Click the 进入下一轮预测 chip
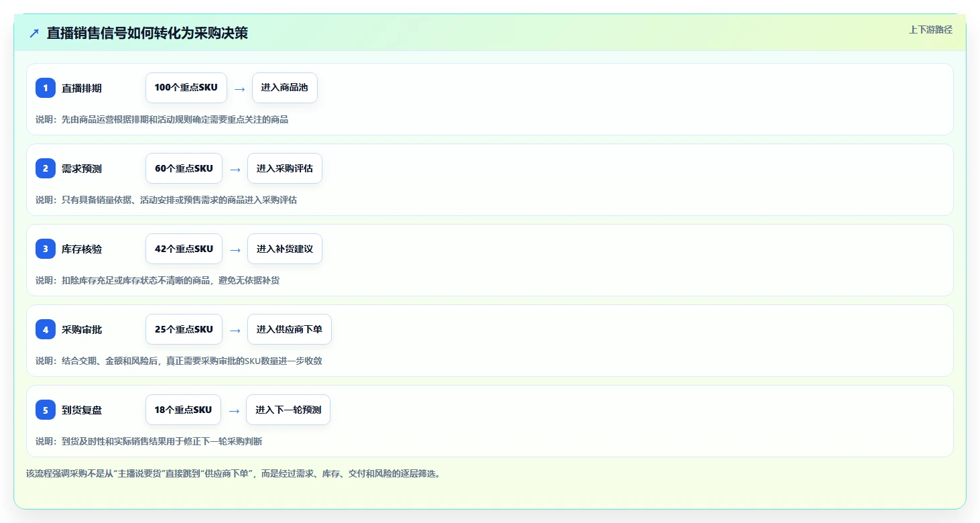Viewport: 980px width, 523px height. tap(288, 410)
